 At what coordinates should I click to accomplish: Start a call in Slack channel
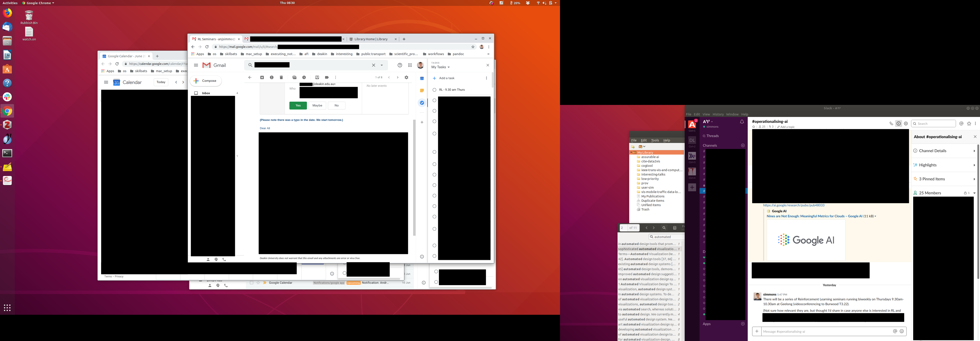891,124
